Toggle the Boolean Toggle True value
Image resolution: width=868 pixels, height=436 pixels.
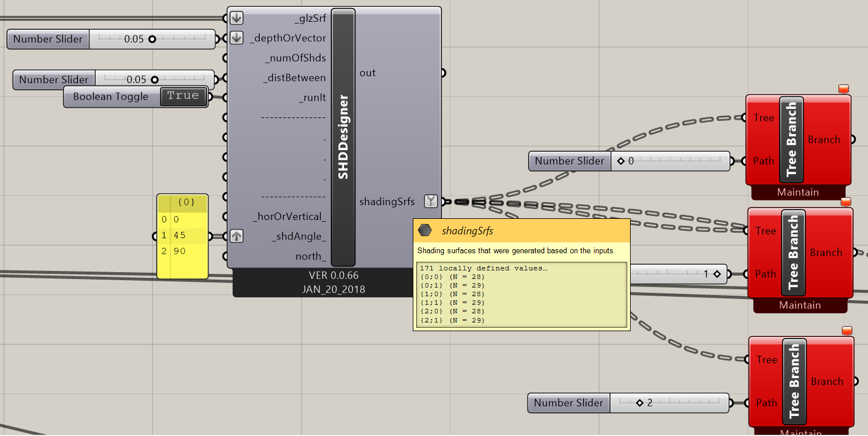tap(183, 96)
